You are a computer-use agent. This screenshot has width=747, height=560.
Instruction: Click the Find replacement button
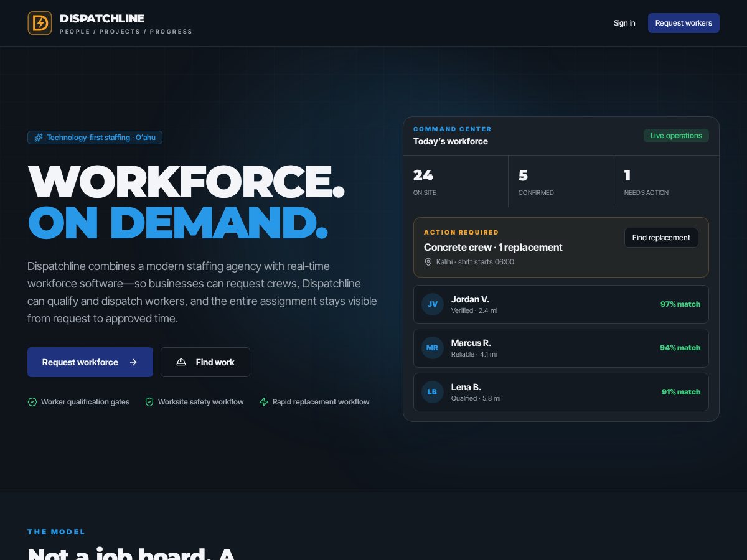point(661,238)
